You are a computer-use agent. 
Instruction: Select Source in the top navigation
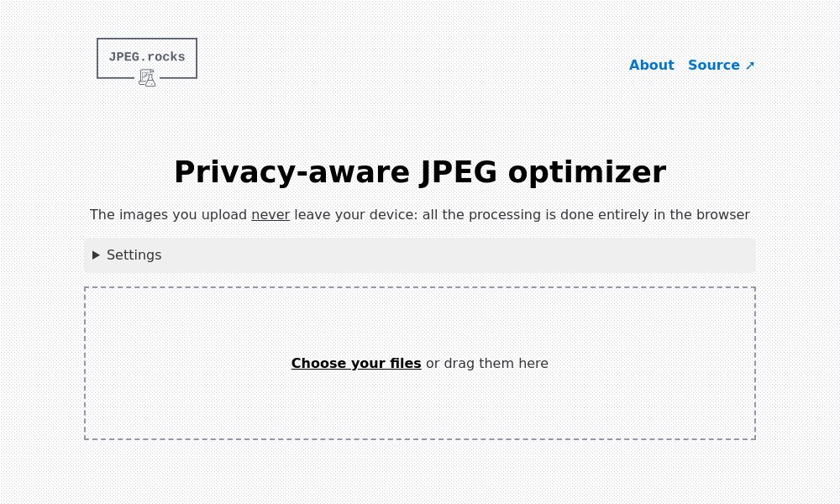(713, 65)
